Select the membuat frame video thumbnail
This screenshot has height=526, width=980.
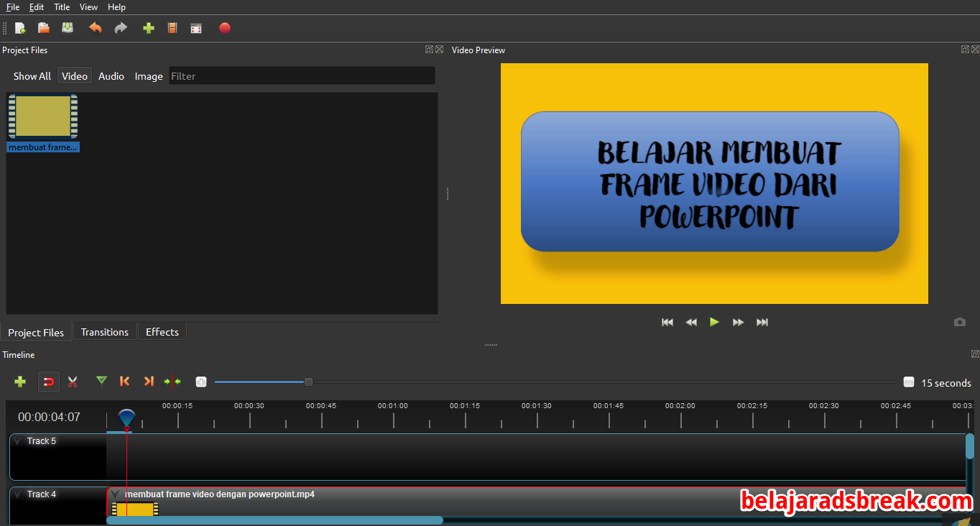click(x=43, y=116)
